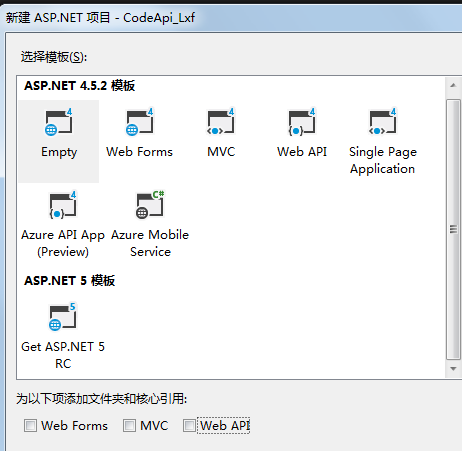Enable the Web Forms checkbox

point(30,425)
